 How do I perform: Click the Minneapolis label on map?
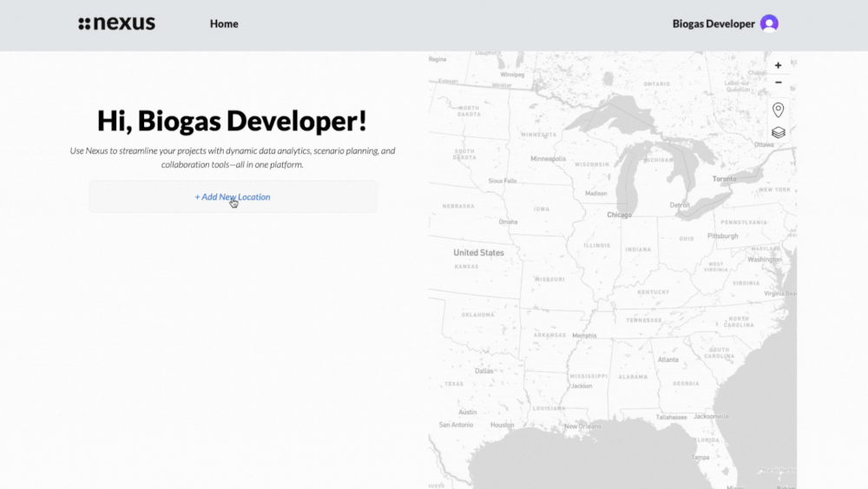coord(548,159)
